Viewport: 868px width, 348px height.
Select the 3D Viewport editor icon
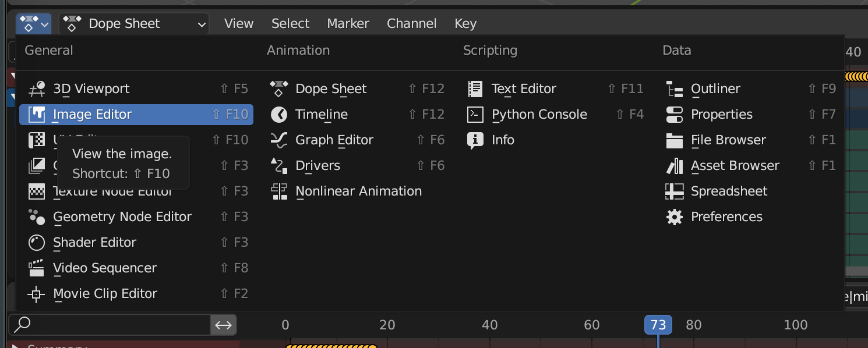[x=37, y=89]
